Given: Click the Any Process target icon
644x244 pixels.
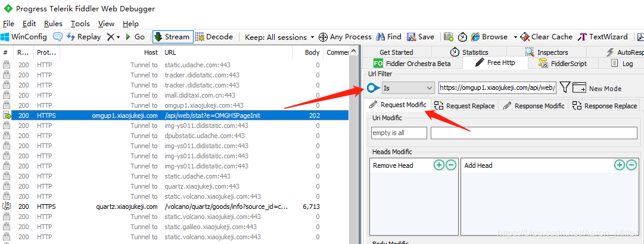Looking at the screenshot, I should click(323, 37).
